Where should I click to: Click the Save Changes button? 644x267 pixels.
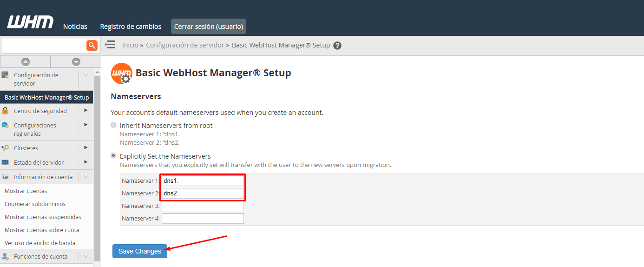[x=140, y=251]
